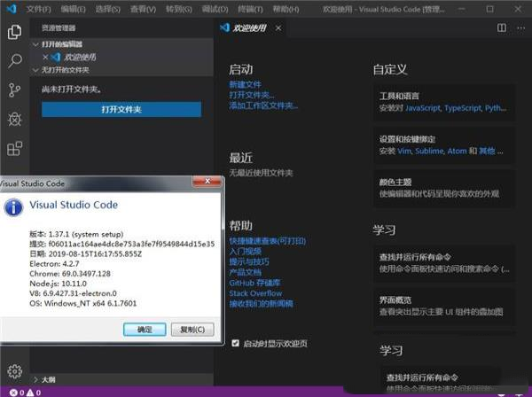The width and height of the screenshot is (532, 397).
Task: Open the Manage gear icon
Action: [14, 371]
